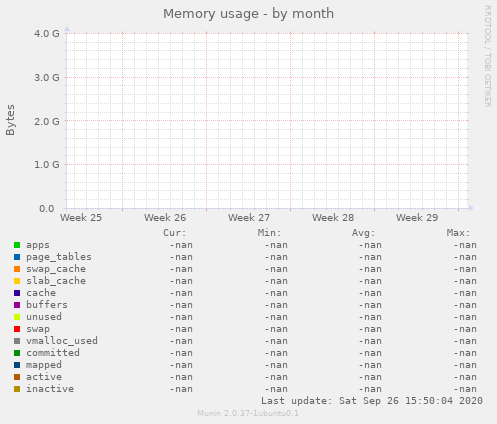Viewport: 497px width, 424px height.
Task: Click the Avg: column header
Action: pyautogui.click(x=364, y=233)
